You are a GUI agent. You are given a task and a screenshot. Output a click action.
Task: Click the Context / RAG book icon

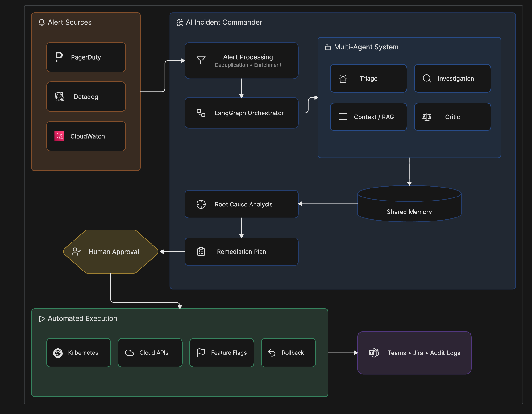(x=343, y=117)
